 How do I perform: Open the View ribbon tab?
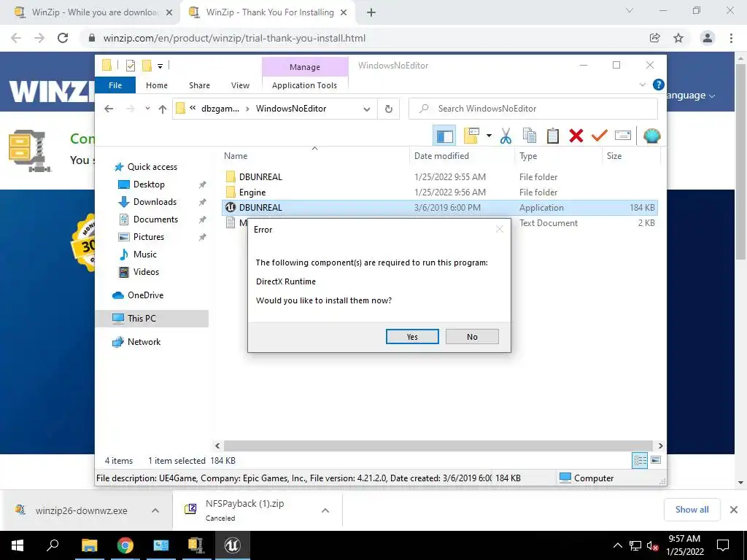pyautogui.click(x=240, y=85)
